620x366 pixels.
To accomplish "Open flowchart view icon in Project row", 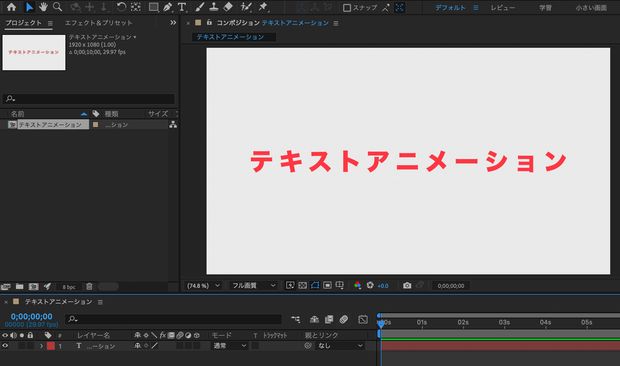I will (173, 125).
